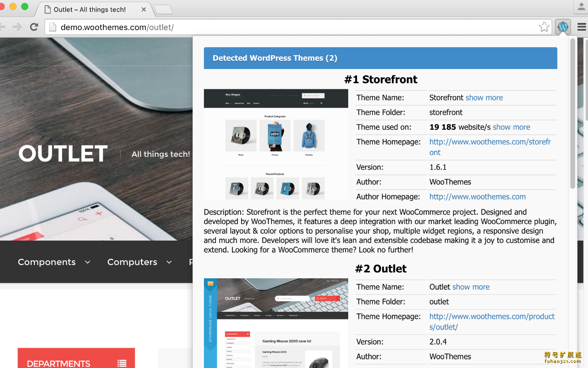Screen dimensions: 588x368
Task: Click the theme folder value storefront
Action: [x=446, y=112]
